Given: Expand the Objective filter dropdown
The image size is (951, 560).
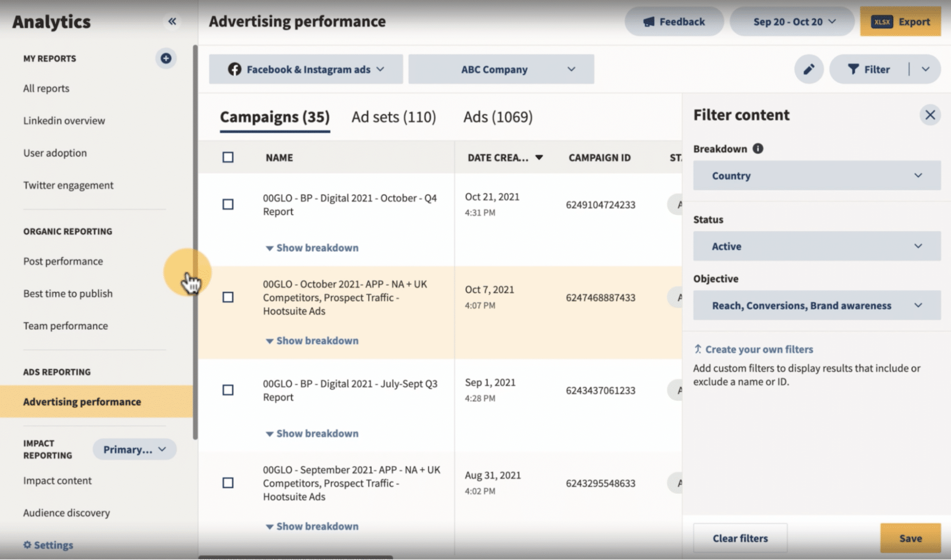Looking at the screenshot, I should click(x=816, y=306).
